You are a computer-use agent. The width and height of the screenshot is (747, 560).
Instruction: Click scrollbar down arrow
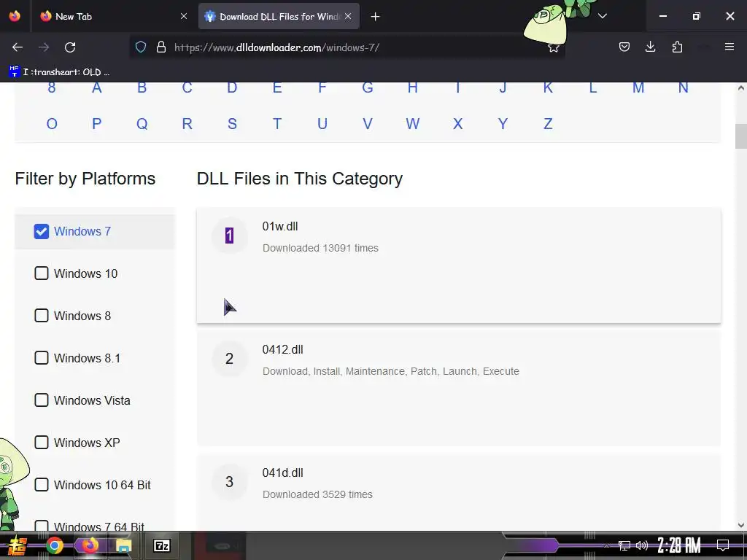coord(741,525)
